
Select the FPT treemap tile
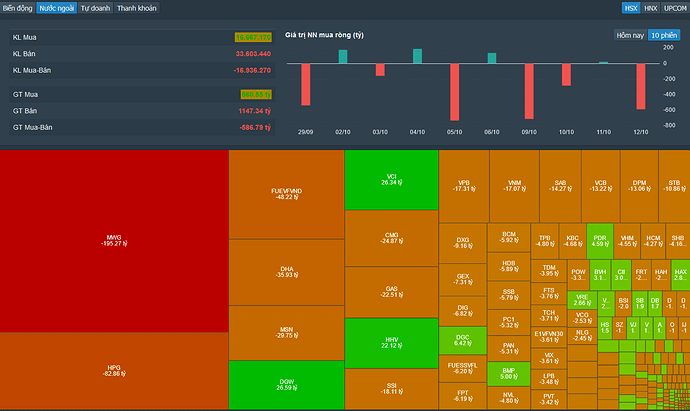(x=463, y=396)
